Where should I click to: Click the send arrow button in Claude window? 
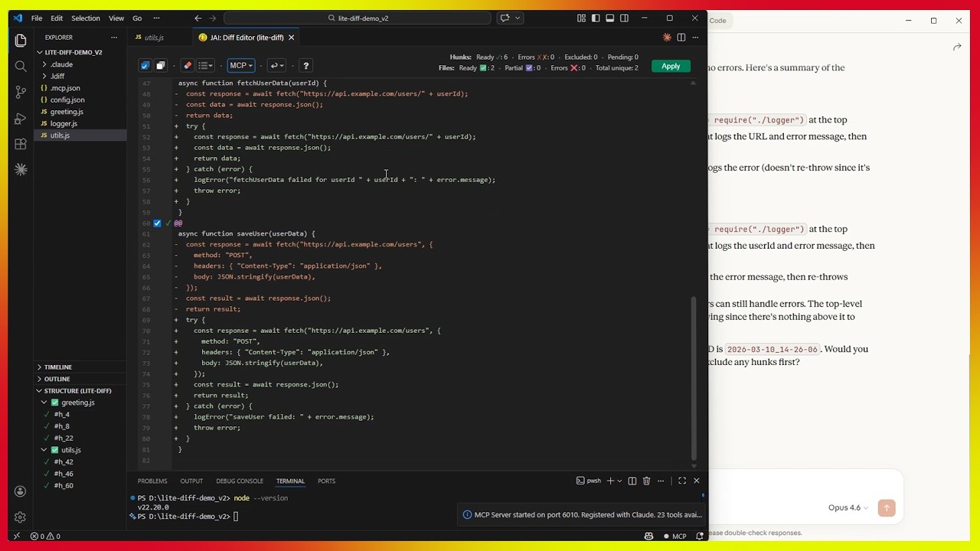(887, 508)
